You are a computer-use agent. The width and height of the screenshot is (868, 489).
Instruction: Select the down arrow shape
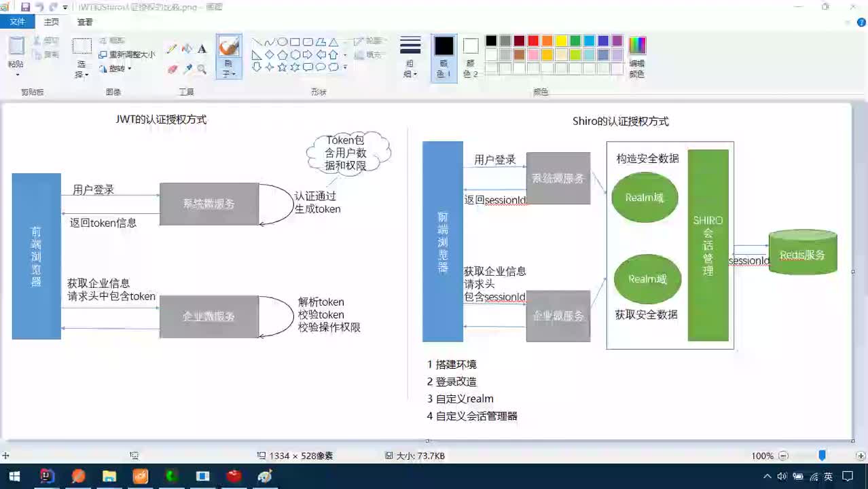(x=257, y=67)
